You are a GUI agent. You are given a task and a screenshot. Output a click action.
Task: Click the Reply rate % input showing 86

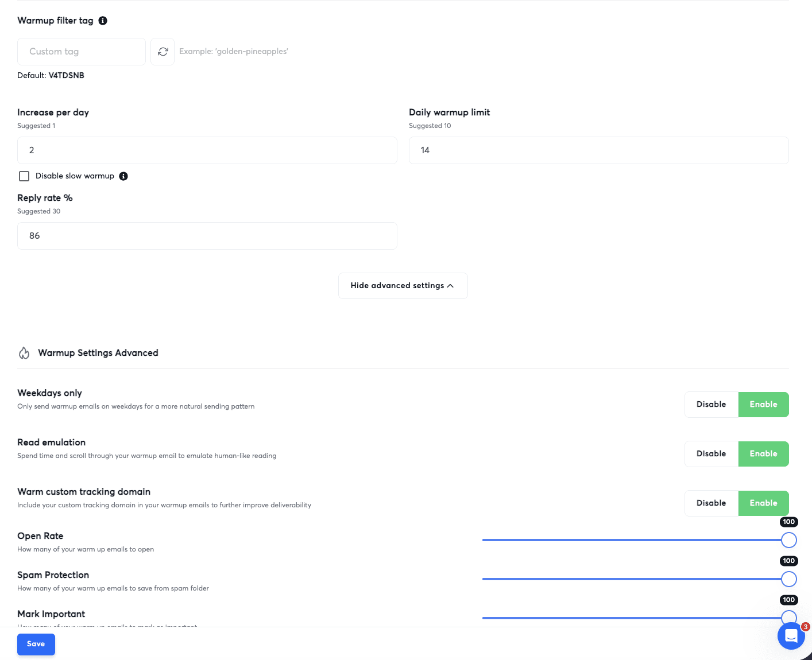[207, 236]
